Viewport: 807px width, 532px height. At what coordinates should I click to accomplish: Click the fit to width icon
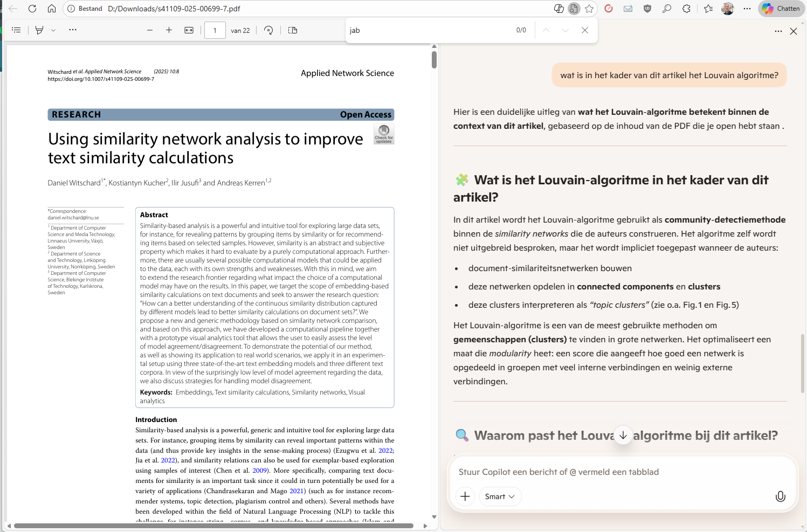pos(189,30)
